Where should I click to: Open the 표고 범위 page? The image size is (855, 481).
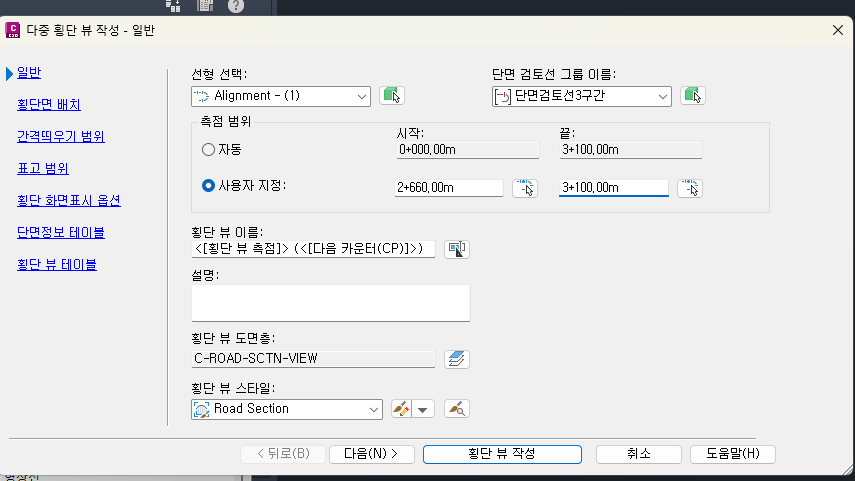coord(43,168)
